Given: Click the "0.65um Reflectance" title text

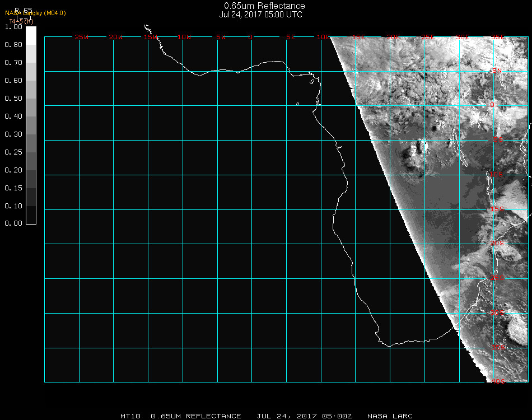Looking at the screenshot, I should [264, 6].
